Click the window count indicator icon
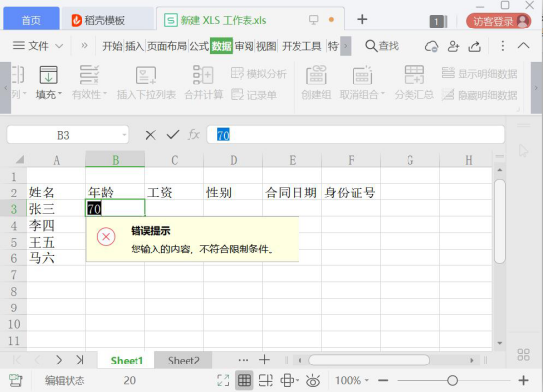544x392 pixels. click(438, 22)
